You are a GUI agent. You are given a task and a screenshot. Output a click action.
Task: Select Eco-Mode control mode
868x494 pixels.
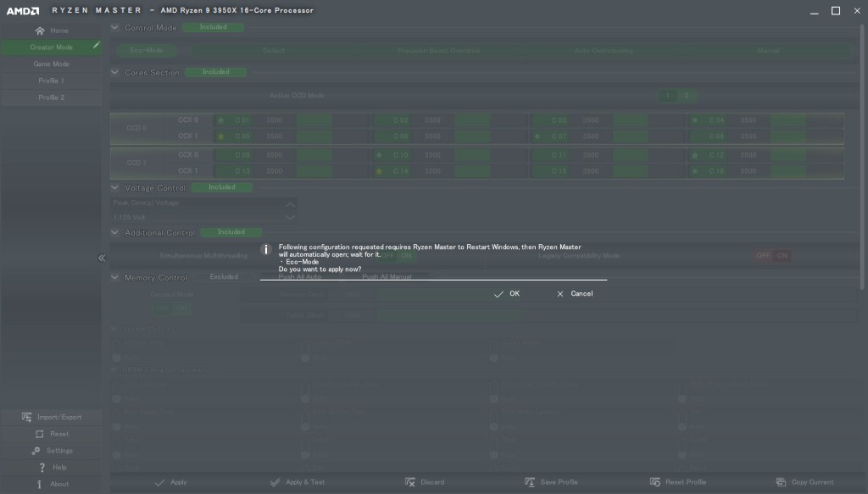coord(147,50)
